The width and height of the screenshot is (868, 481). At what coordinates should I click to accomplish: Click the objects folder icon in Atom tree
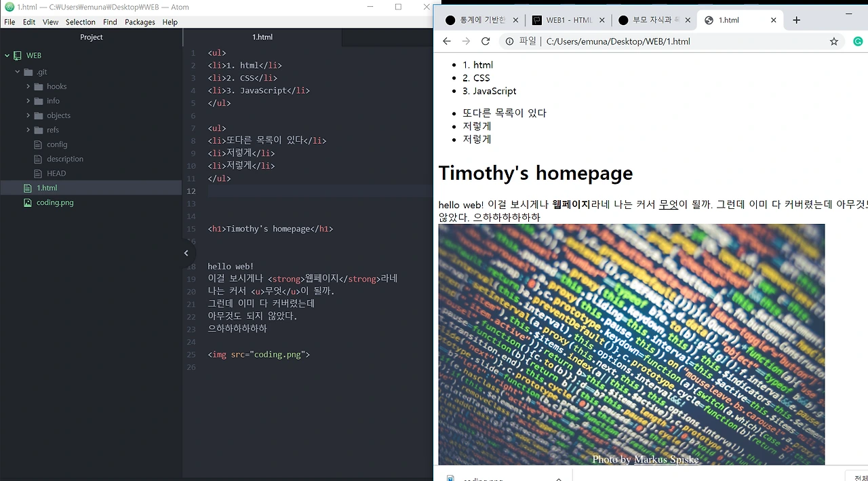click(x=38, y=115)
